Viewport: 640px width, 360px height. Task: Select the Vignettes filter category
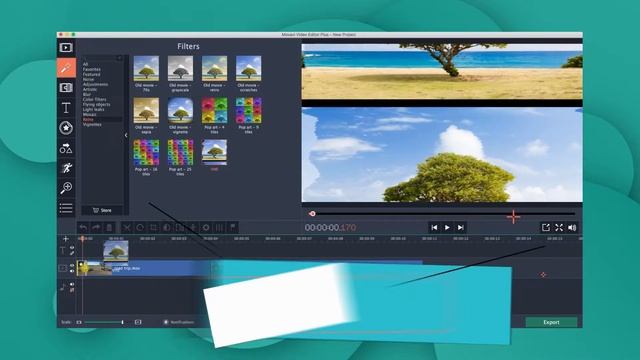pyautogui.click(x=92, y=124)
